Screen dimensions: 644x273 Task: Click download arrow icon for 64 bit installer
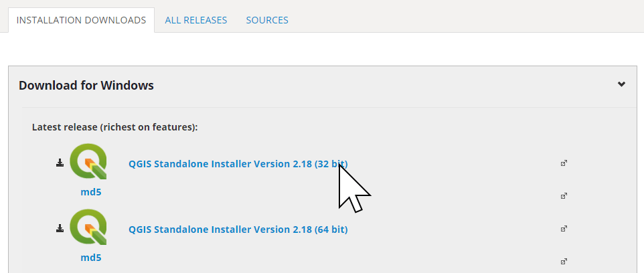(60, 228)
